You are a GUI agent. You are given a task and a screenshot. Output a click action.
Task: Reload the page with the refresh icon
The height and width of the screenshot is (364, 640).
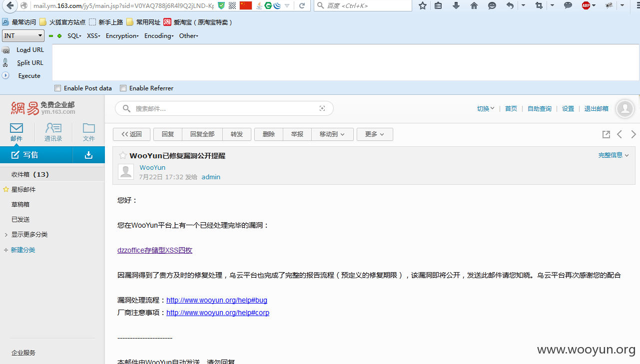[x=301, y=6]
